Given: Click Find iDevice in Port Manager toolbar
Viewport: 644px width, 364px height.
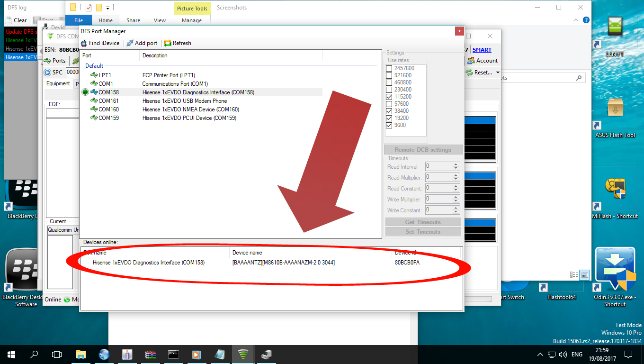Looking at the screenshot, I should (x=100, y=43).
